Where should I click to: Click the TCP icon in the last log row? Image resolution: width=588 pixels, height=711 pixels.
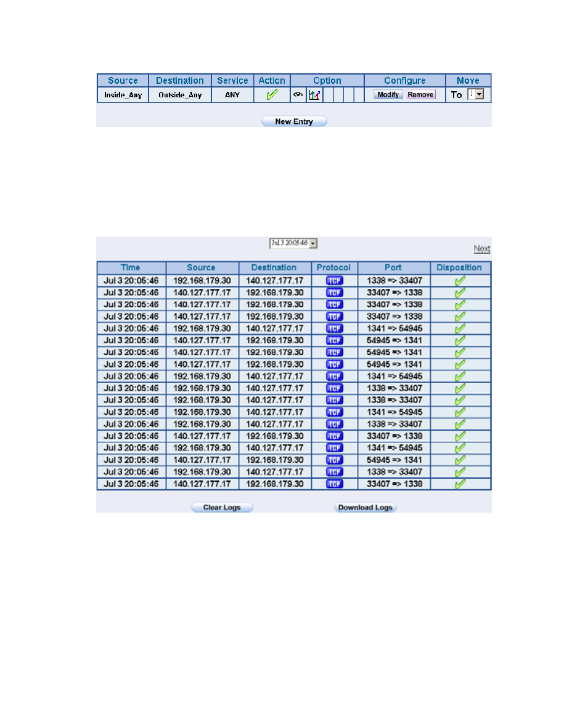coord(335,484)
